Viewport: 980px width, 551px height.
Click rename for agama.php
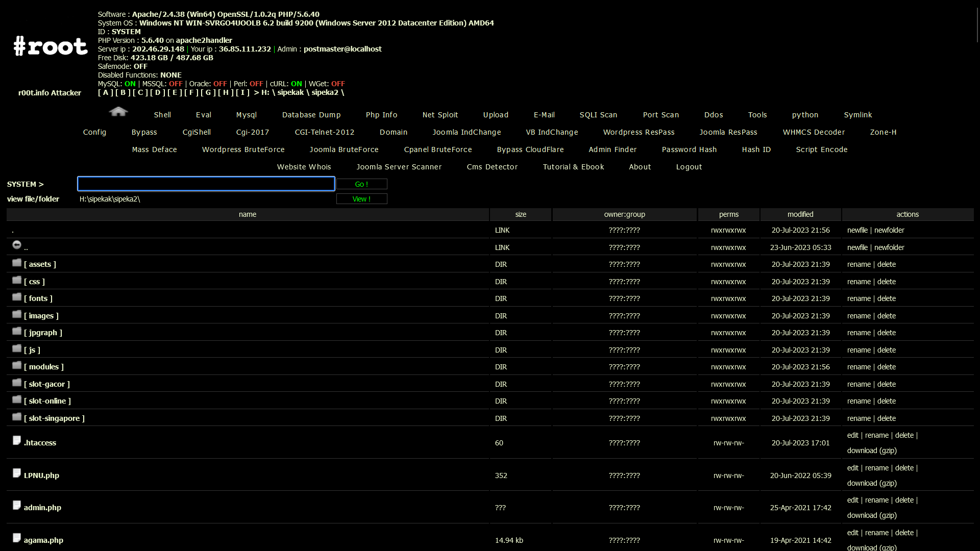(x=877, y=533)
